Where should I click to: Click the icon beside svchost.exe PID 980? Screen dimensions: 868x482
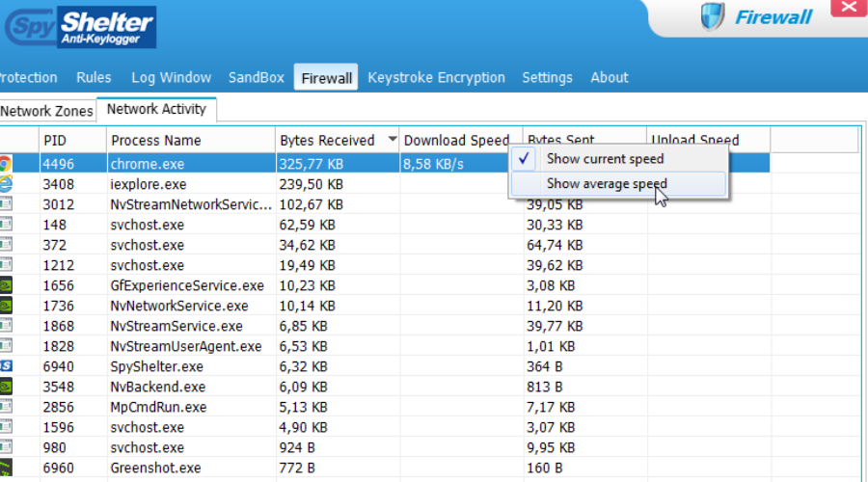(6, 447)
